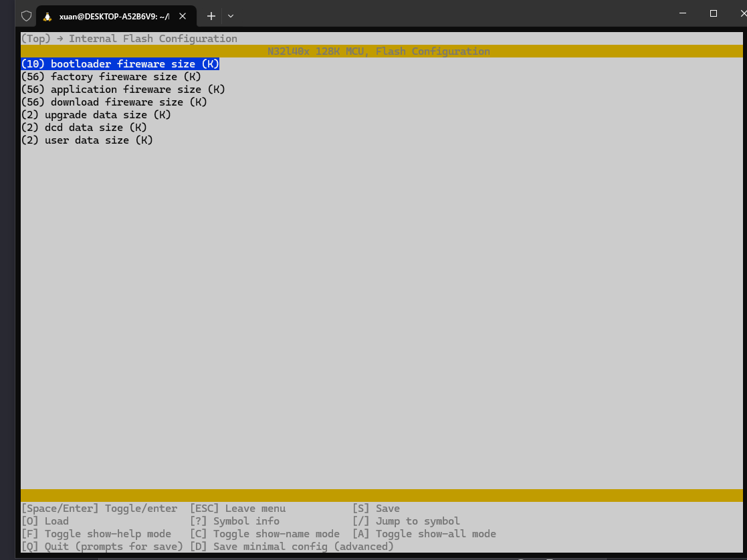Screen dimensions: 747x560
Task: Select the user data size entry
Action: pos(87,140)
